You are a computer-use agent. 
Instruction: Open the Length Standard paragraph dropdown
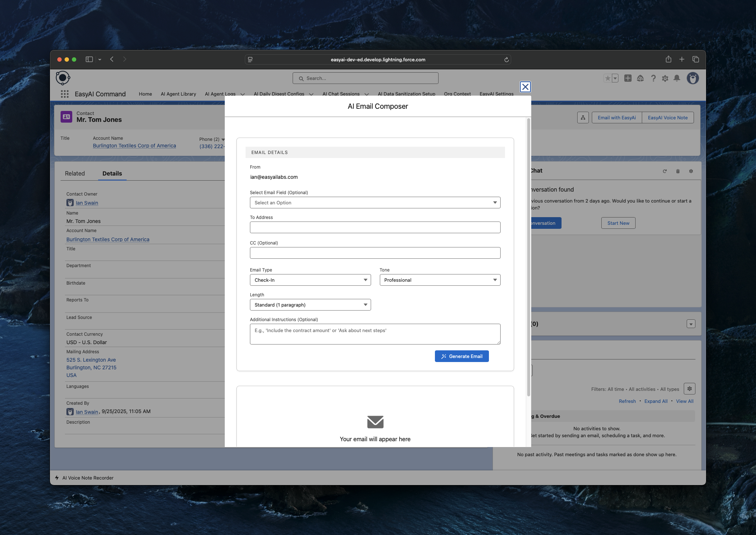[x=310, y=305]
